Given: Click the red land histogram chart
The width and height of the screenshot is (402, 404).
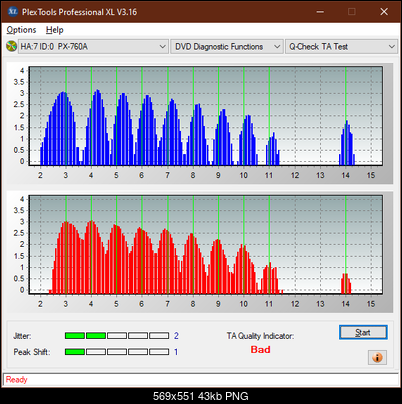Looking at the screenshot, I should (x=206, y=245).
